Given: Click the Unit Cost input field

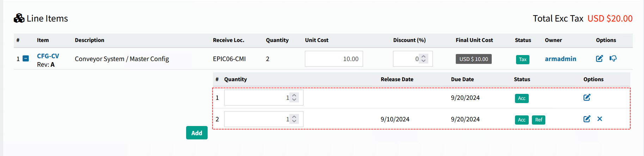Looking at the screenshot, I should [x=333, y=59].
